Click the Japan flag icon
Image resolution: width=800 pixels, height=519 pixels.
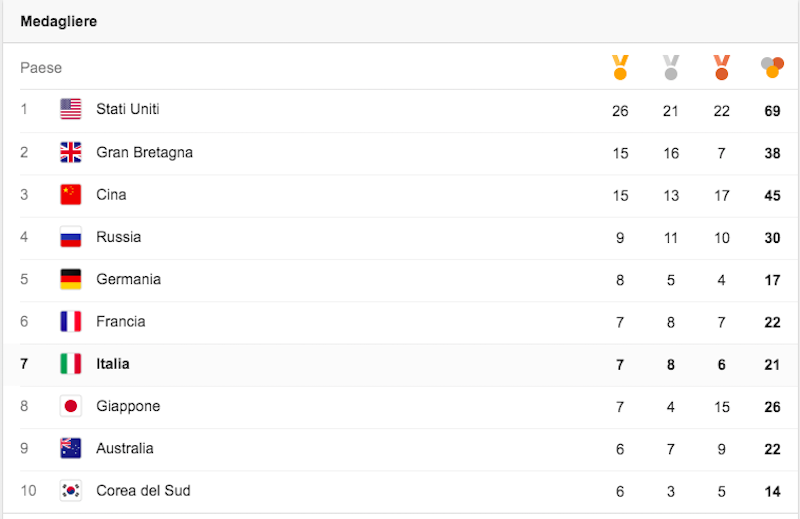coord(70,406)
